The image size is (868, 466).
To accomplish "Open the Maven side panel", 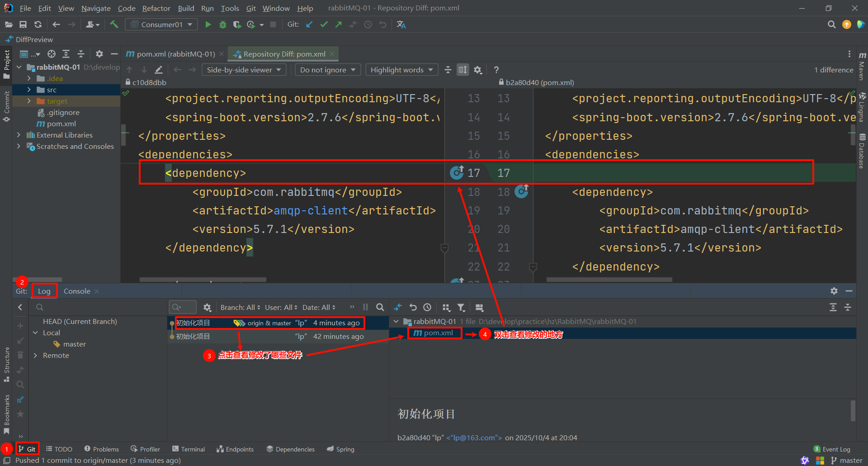I will pyautogui.click(x=862, y=66).
